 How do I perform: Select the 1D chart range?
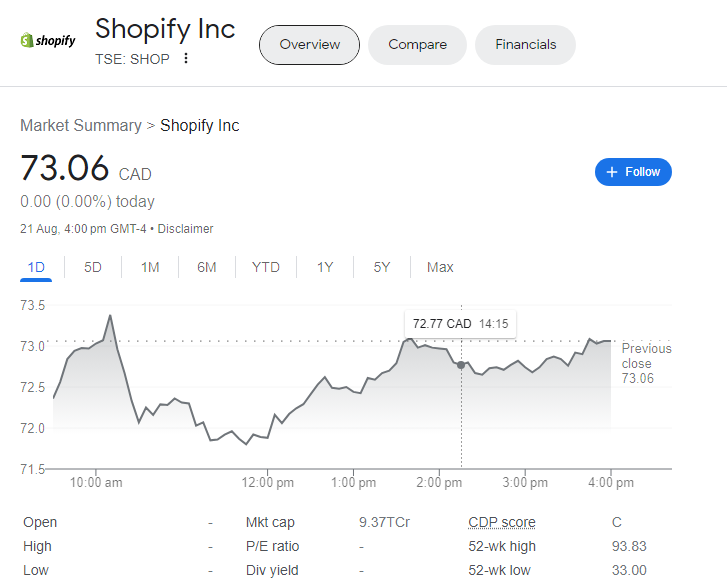(36, 267)
